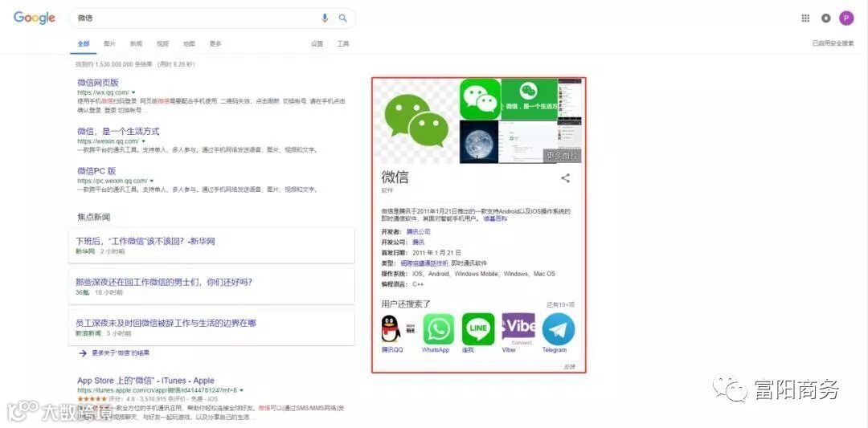Screen dimensions: 868x428
Task: Open the Google apps grid
Action: coord(805,18)
